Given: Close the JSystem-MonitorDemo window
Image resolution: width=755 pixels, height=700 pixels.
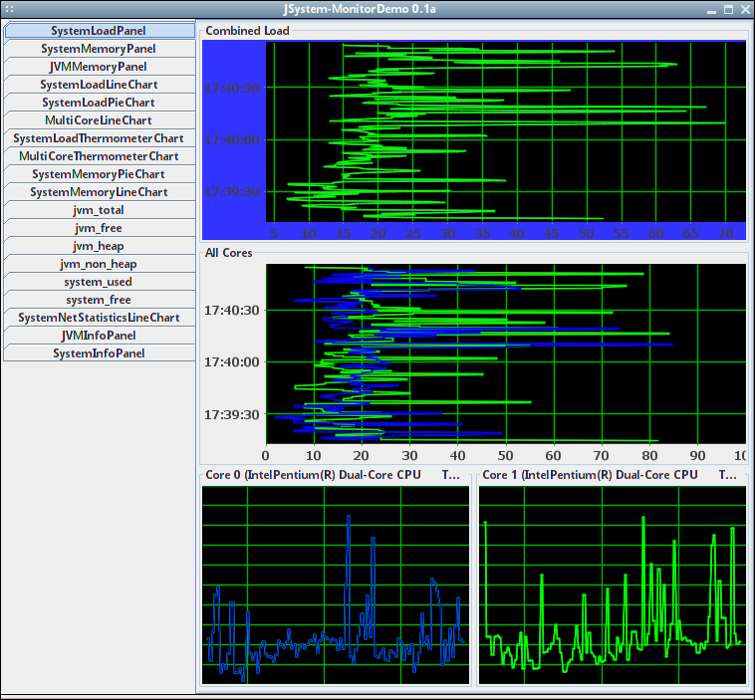Looking at the screenshot, I should point(745,9).
